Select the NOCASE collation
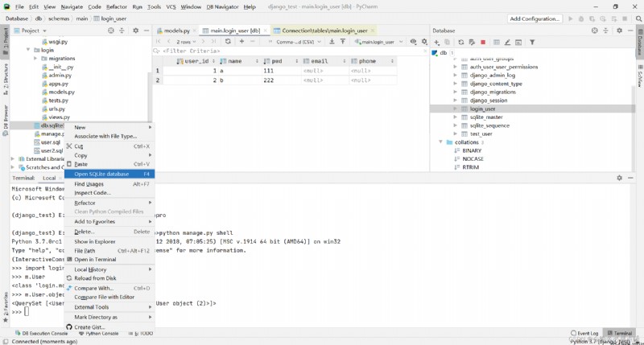Image resolution: width=644 pixels, height=345 pixels. (473, 158)
